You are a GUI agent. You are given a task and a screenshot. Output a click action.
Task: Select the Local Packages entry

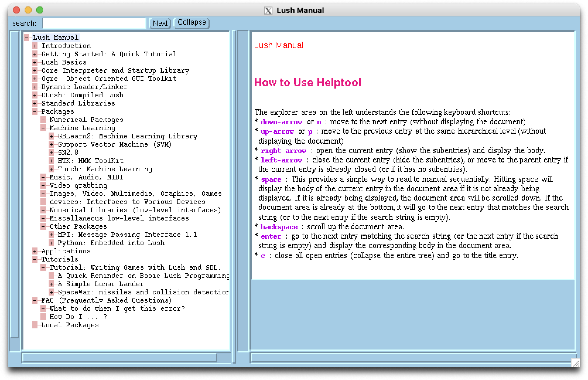coord(70,325)
